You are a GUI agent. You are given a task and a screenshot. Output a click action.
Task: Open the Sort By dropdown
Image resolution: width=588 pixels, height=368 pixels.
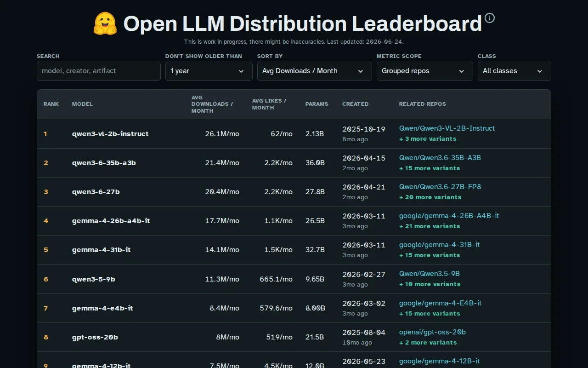tap(315, 71)
